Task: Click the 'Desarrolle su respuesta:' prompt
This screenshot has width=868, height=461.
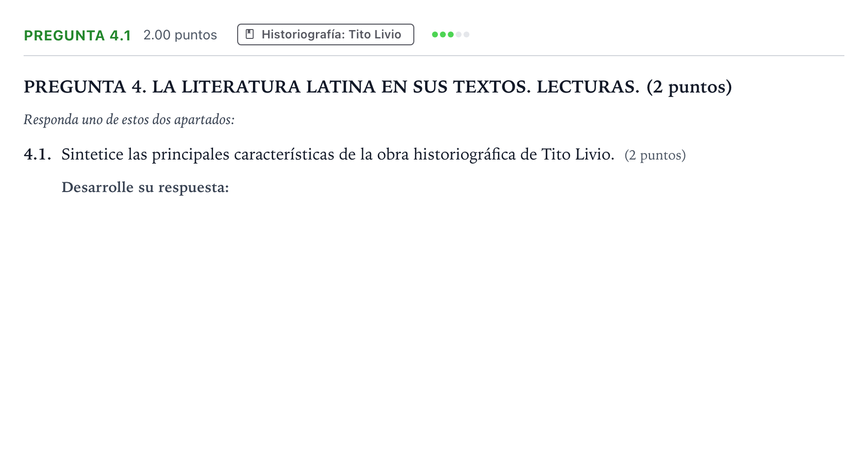Action: pos(145,188)
